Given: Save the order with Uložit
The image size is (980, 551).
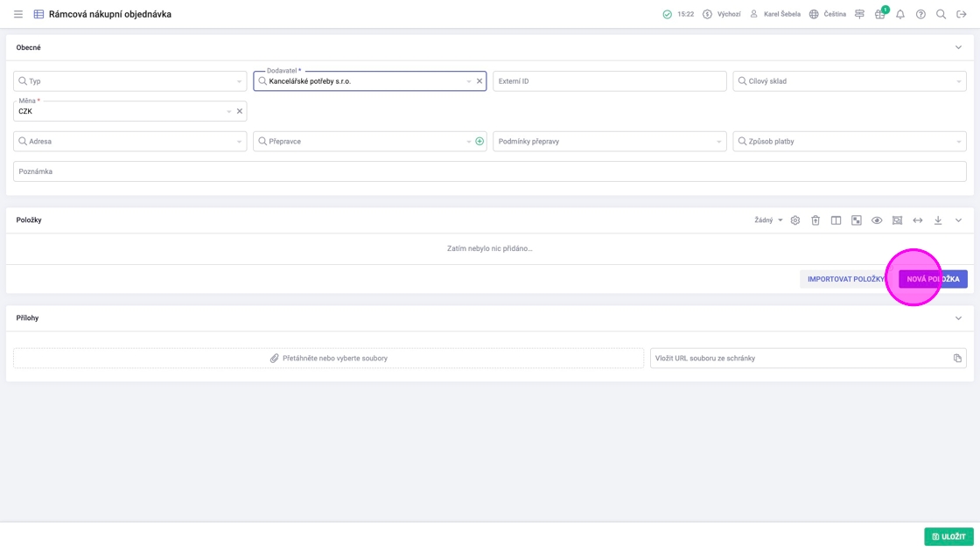Looking at the screenshot, I should pos(948,536).
